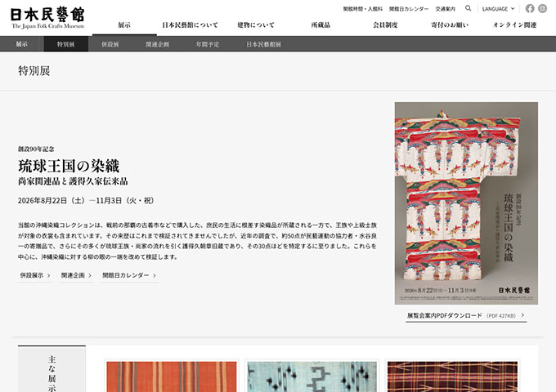556x392 pixels.
Task: Click the 併設展示 button below the description
Action: pos(35,275)
